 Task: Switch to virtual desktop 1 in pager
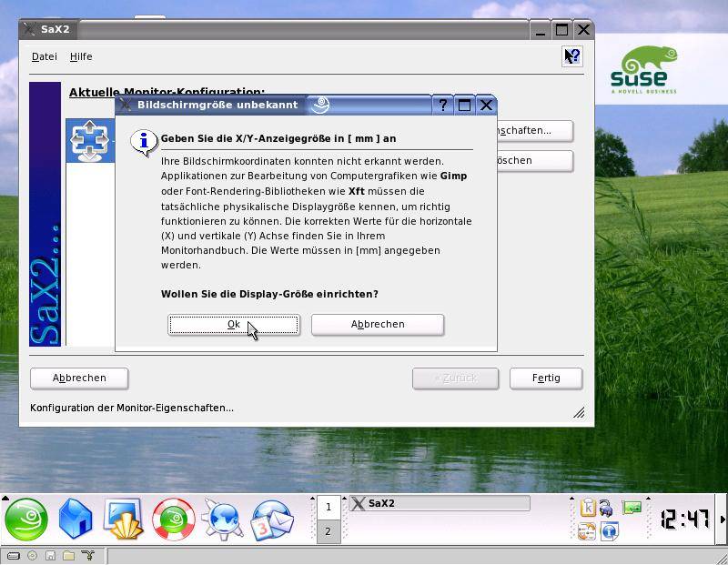(x=329, y=507)
